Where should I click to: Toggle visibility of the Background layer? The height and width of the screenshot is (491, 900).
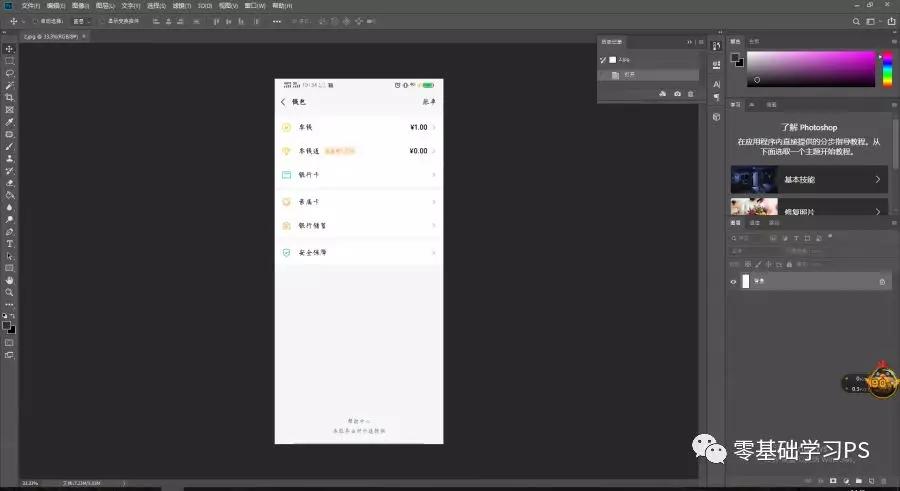click(x=733, y=282)
